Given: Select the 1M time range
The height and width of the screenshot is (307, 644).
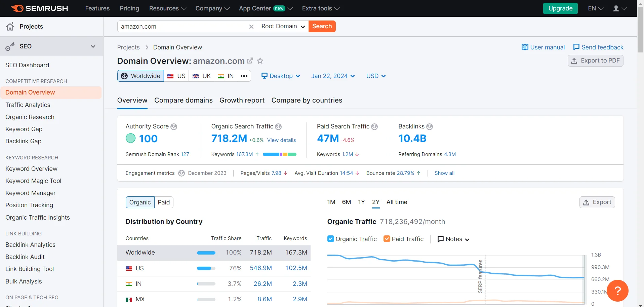Looking at the screenshot, I should click(331, 202).
